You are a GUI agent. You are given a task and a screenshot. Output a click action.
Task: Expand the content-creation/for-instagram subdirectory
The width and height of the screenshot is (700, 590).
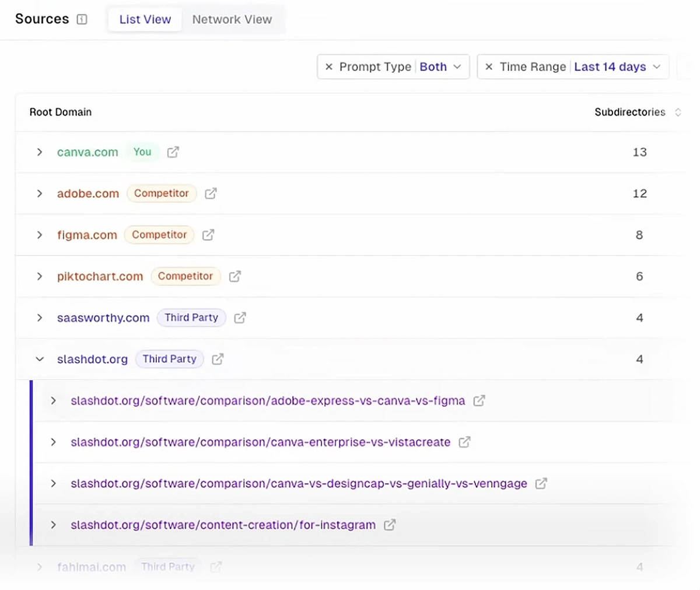pos(54,525)
